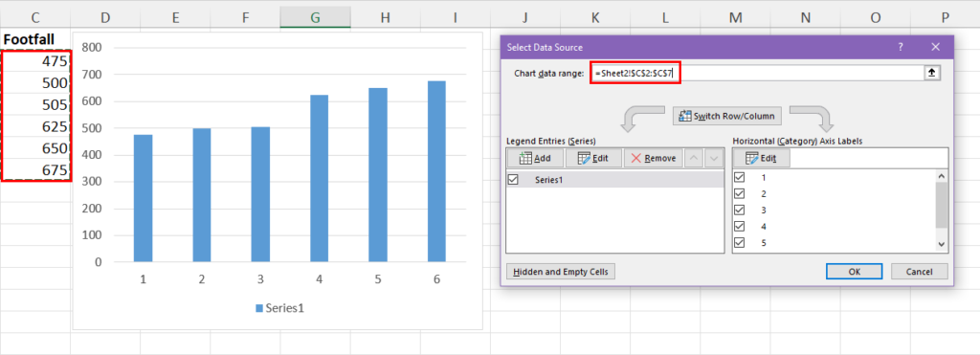Select Series1 entry in legend list
The width and height of the screenshot is (980, 355).
click(x=615, y=179)
